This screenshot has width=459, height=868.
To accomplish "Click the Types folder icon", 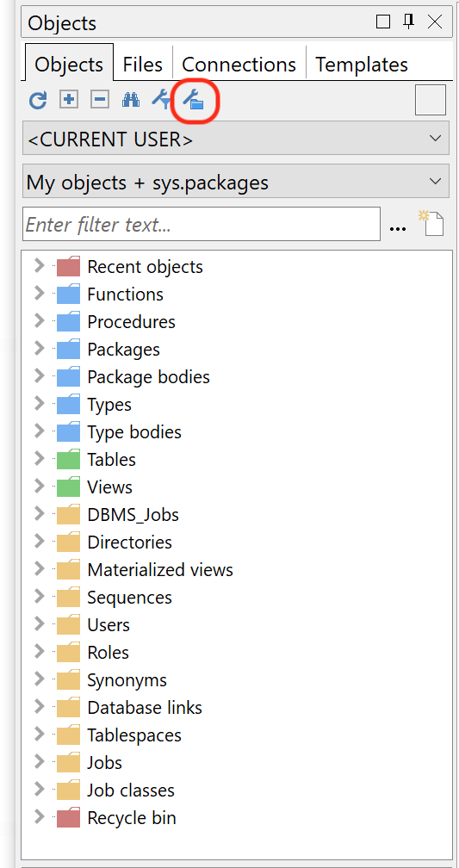I will point(69,405).
